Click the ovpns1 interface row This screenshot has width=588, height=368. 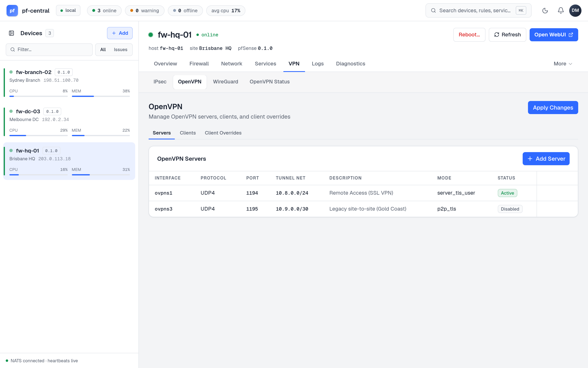pos(363,193)
